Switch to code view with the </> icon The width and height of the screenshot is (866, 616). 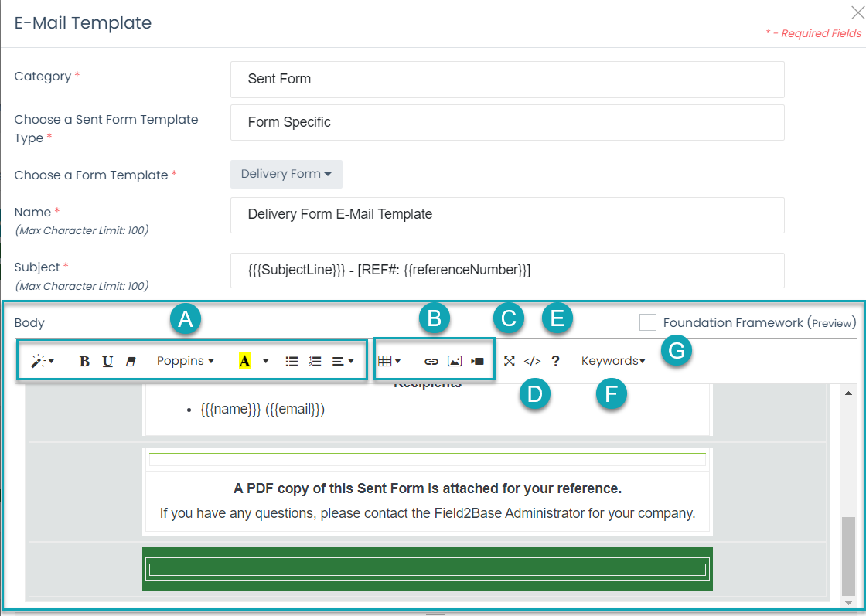click(533, 360)
